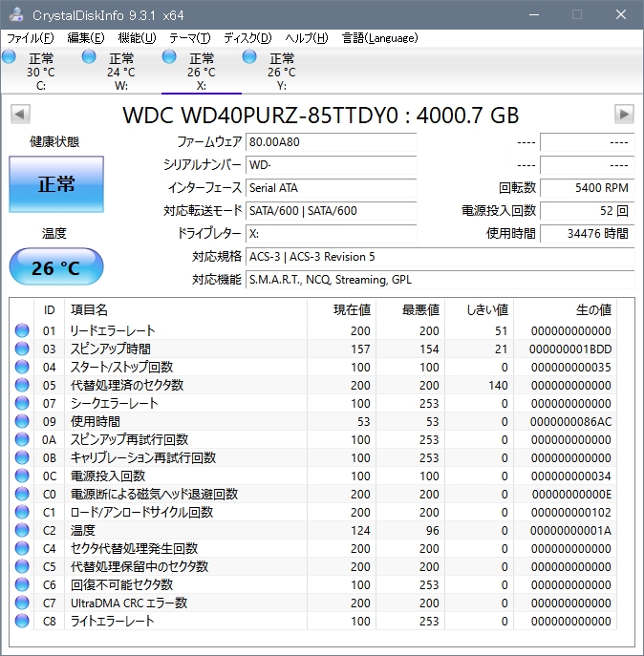Click status icon for 電源断による磁気ヘッド退避回数 row
Viewport: 644px width, 656px height.
click(x=22, y=494)
